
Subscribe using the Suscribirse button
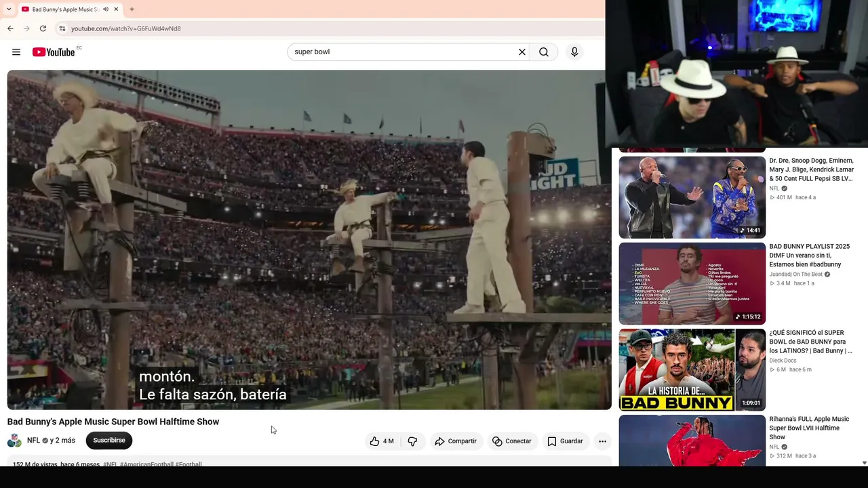(109, 441)
